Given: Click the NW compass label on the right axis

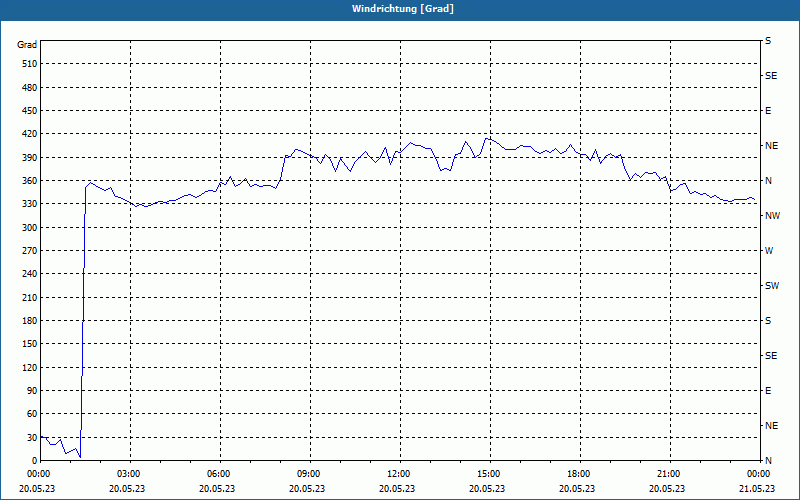Looking at the screenshot, I should [772, 216].
